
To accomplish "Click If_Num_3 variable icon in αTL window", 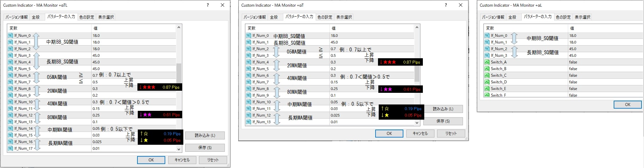I will pyautogui.click(x=10, y=55).
